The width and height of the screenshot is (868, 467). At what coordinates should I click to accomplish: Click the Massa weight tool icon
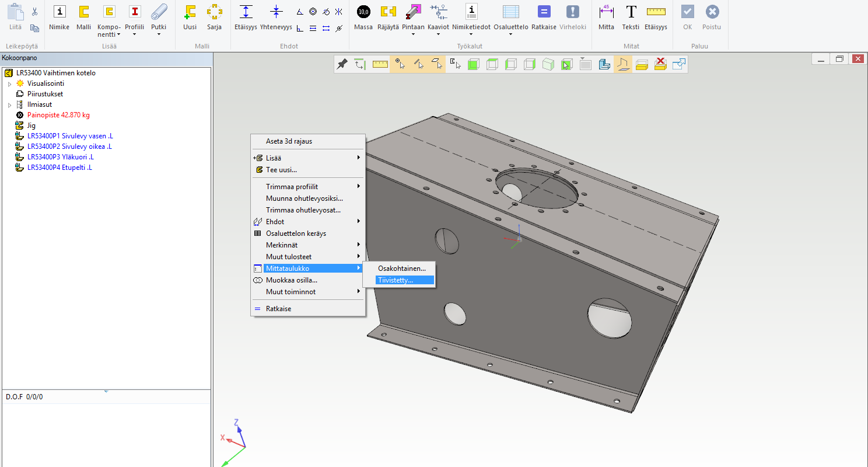click(x=363, y=12)
